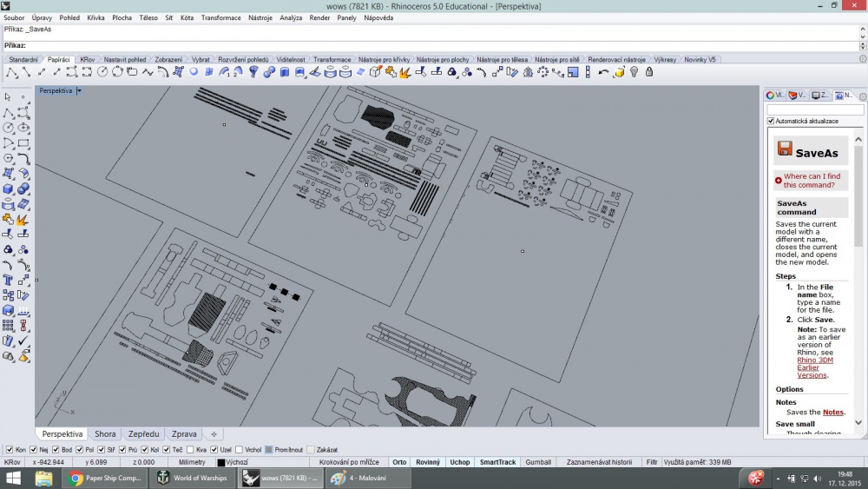
Task: Click the sphere icon in top toolbar
Action: click(x=194, y=72)
